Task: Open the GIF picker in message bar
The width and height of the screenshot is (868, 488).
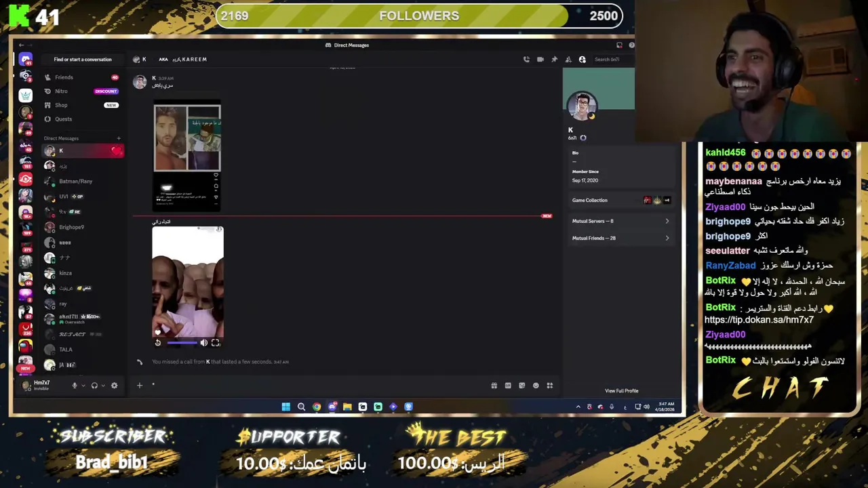Action: coord(508,386)
